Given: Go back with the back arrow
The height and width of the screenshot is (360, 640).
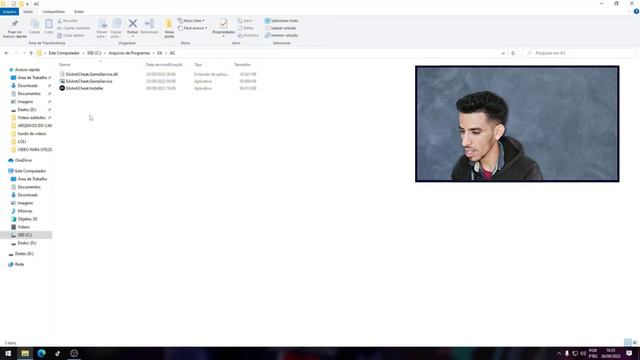Looking at the screenshot, I should point(6,53).
